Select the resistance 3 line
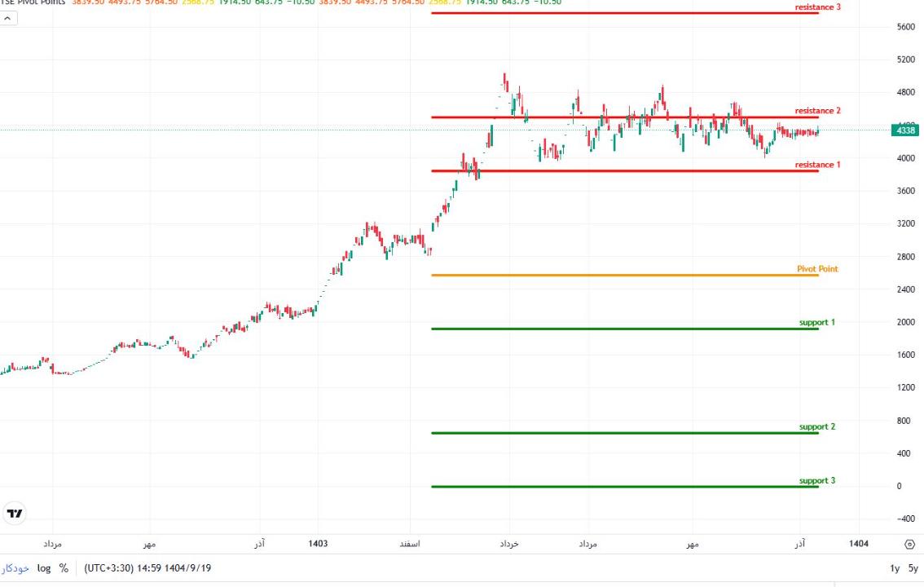This screenshot has width=924, height=587. pos(817,7)
